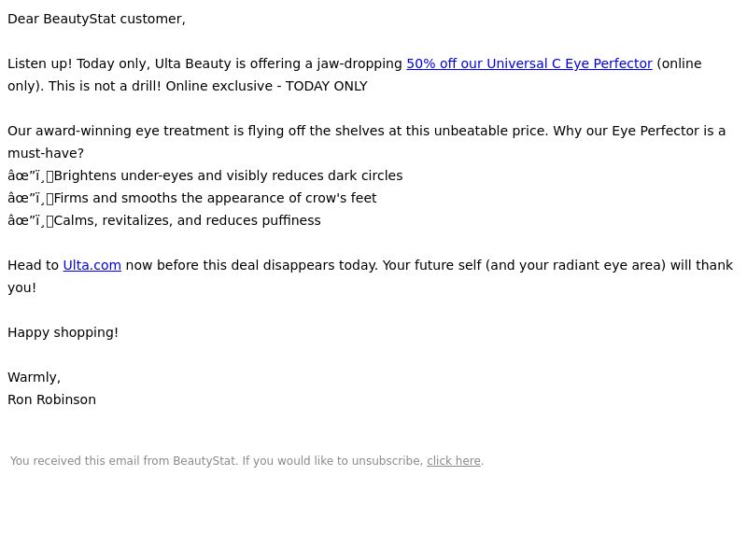Image resolution: width=747 pixels, height=560 pixels.
Task: Select the 'Firms and smooths' bullet line text
Action: 216,198
